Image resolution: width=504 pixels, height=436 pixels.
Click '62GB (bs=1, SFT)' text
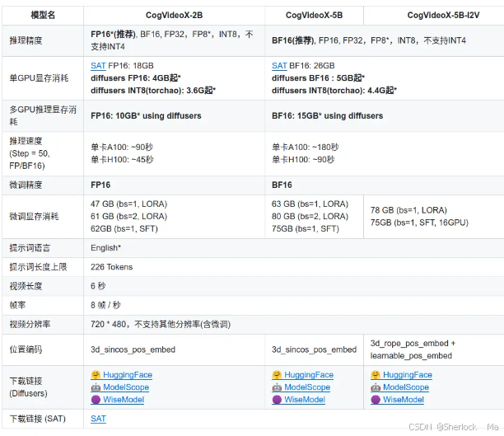124,229
